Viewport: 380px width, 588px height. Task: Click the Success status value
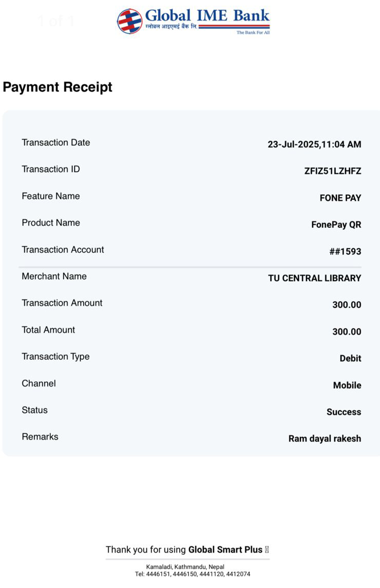coord(344,412)
